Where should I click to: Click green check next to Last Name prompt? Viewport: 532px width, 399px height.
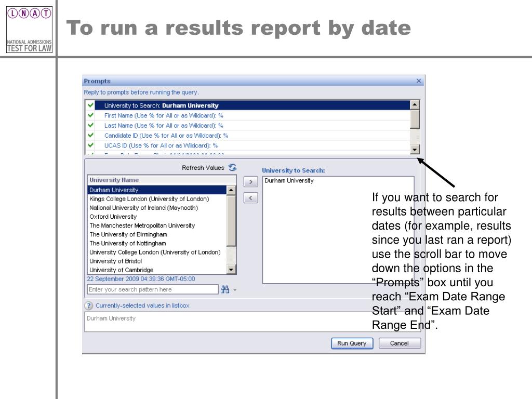[x=90, y=125]
